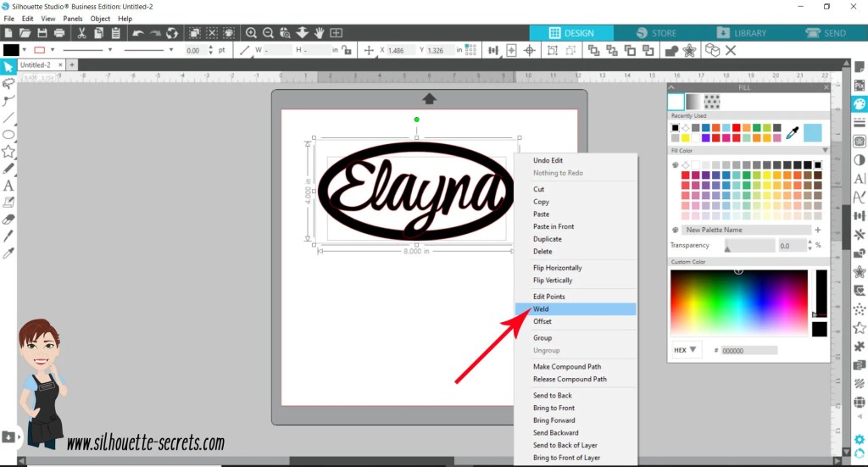The height and width of the screenshot is (467, 868).
Task: Open the Object menu
Action: click(100, 19)
